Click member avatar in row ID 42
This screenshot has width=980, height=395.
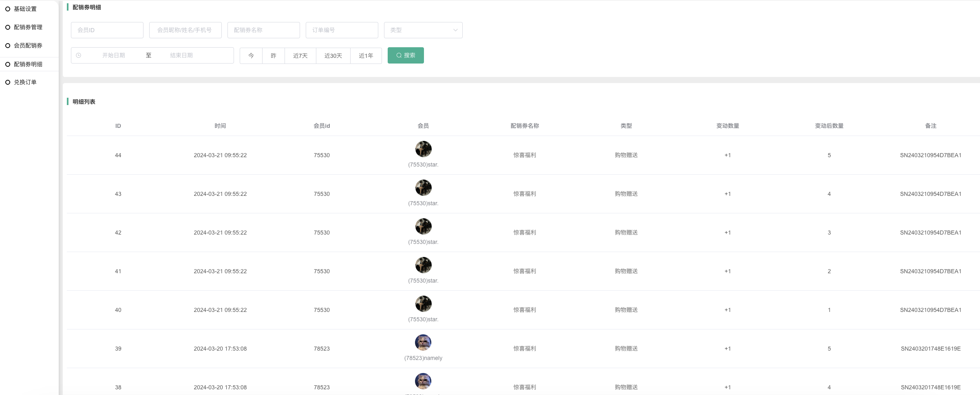point(423,226)
